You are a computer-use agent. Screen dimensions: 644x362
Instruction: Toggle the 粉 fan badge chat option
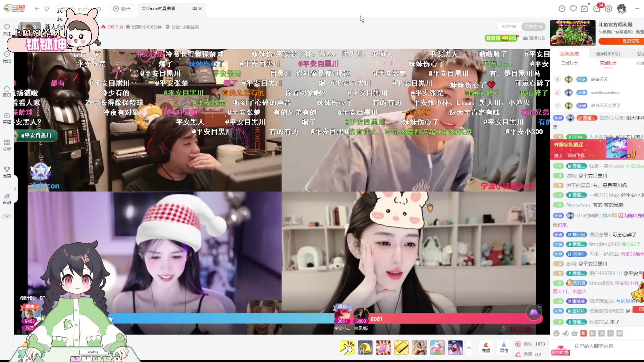583,333
